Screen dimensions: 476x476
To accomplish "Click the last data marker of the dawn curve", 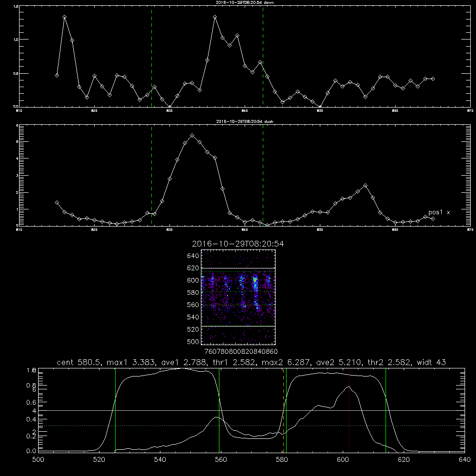I will [x=433, y=79].
